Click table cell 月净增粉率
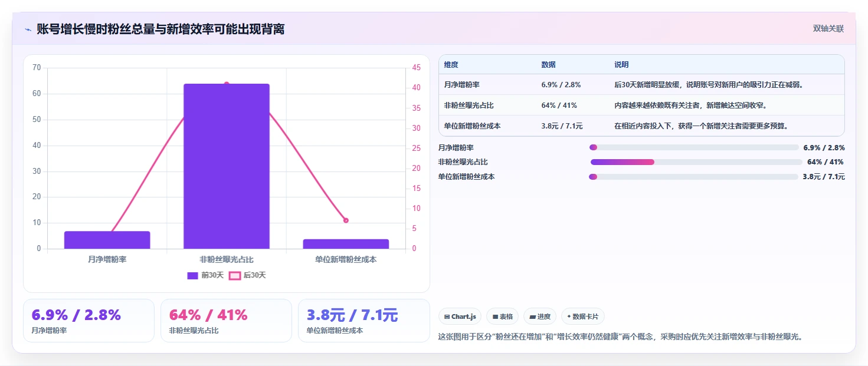Image resolution: width=868 pixels, height=366 pixels. coord(461,85)
